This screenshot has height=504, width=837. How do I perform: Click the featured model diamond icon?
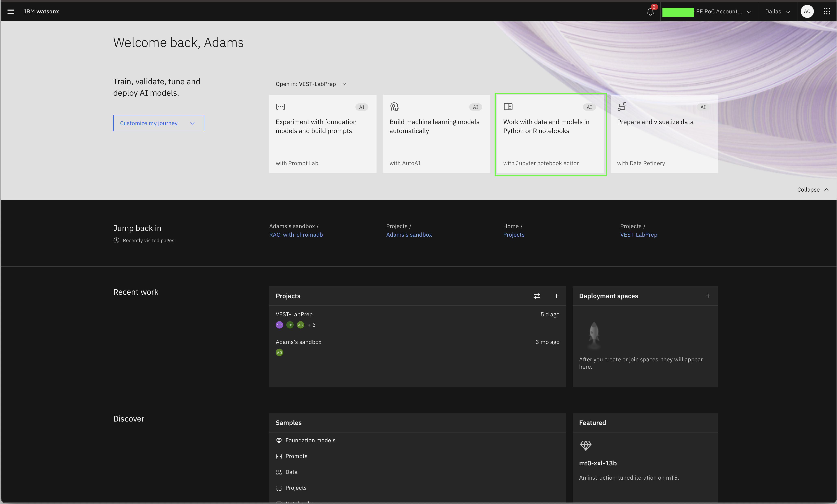click(x=586, y=445)
